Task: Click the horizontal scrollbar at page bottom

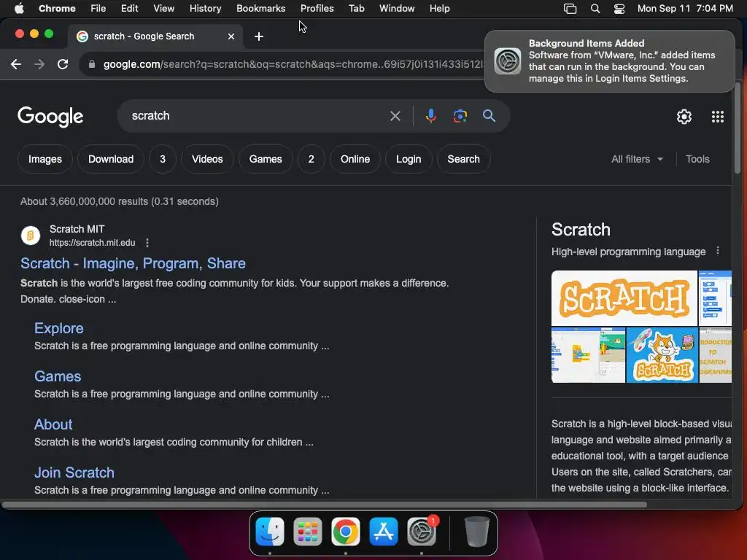Action: pos(324,505)
